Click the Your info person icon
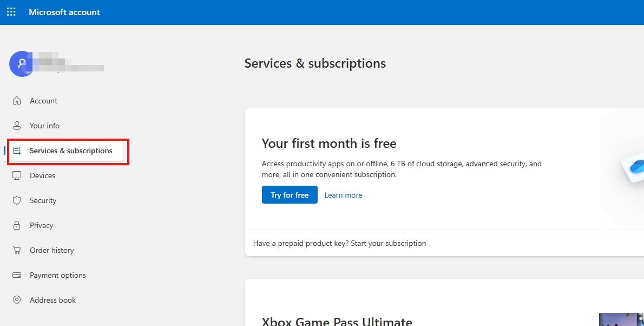 pos(17,126)
